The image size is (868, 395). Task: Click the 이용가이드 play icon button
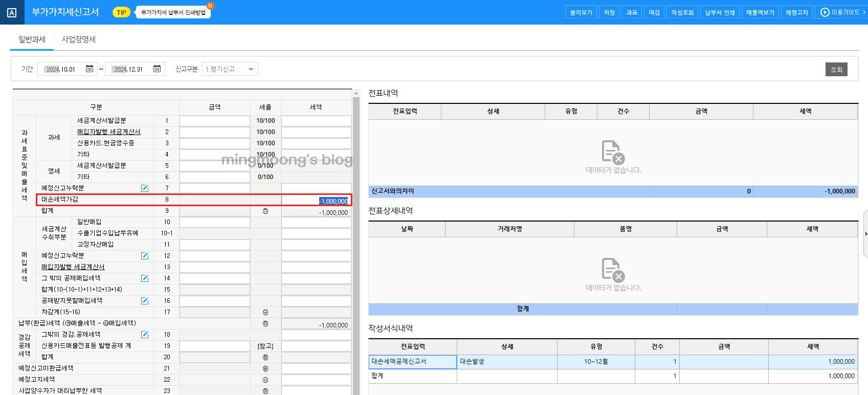840,12
